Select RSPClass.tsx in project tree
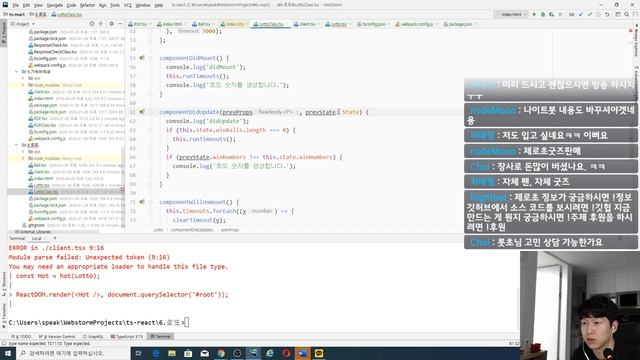This screenshot has width=640, height=360. click(x=44, y=125)
